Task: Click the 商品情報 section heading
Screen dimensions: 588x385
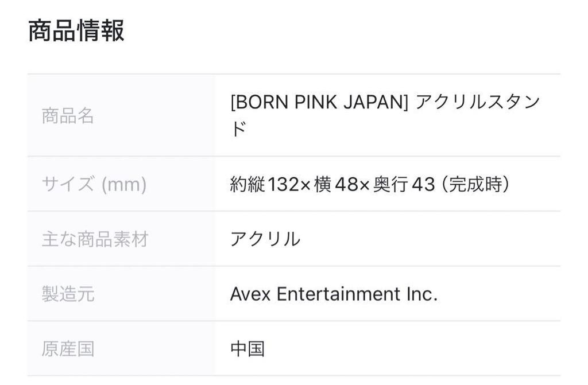Action: tap(76, 30)
